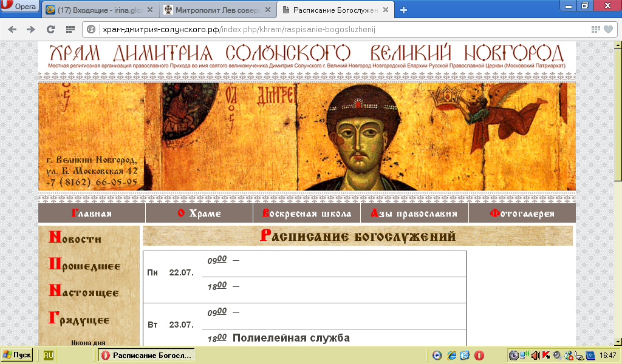Open the Фотогалерея menu item

click(522, 213)
